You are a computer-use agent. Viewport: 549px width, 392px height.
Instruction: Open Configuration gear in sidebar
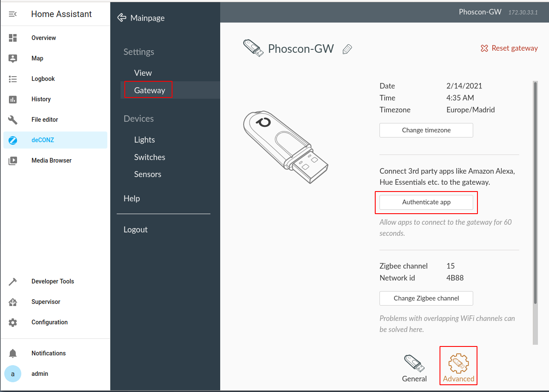[13, 322]
